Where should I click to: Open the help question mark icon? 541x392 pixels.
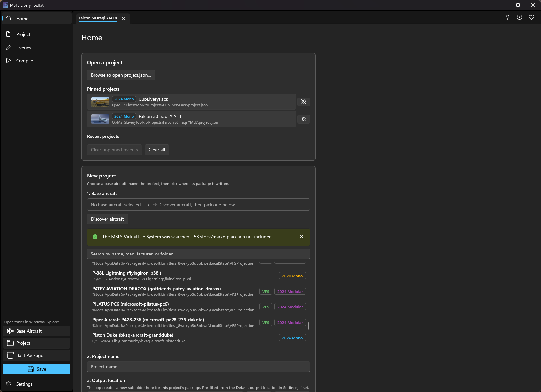(x=507, y=17)
